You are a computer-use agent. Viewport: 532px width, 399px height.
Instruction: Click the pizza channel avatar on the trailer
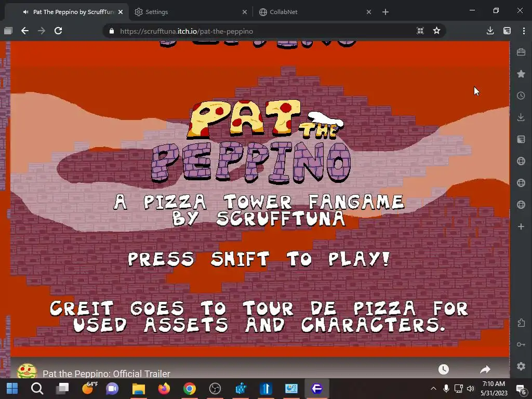(x=27, y=371)
